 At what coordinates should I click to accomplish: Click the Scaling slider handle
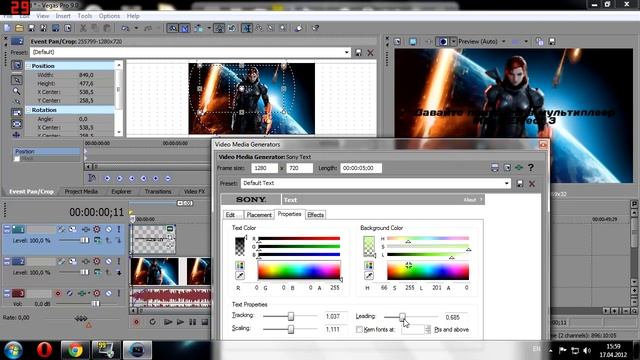point(291,329)
